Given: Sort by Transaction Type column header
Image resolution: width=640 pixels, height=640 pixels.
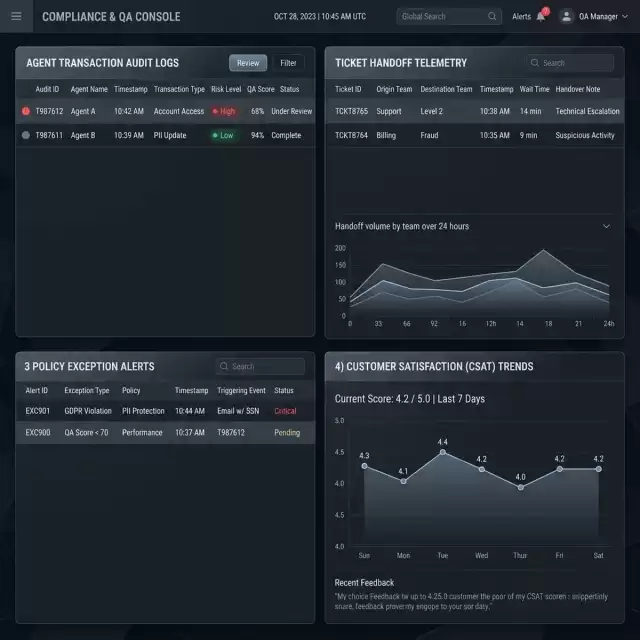Looking at the screenshot, I should coord(179,89).
